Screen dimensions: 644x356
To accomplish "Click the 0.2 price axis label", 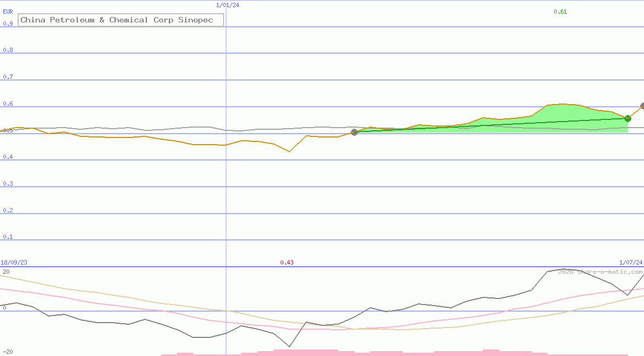I will (8, 210).
